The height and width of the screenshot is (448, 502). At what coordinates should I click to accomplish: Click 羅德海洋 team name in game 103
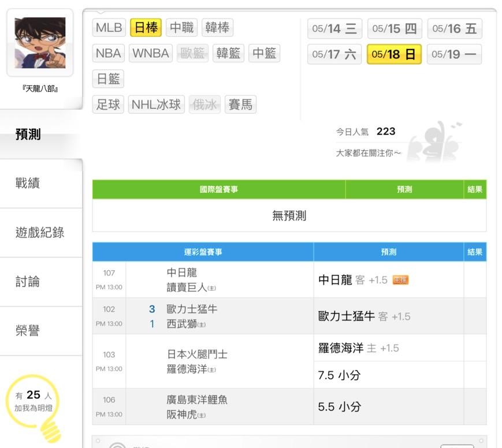tap(187, 369)
